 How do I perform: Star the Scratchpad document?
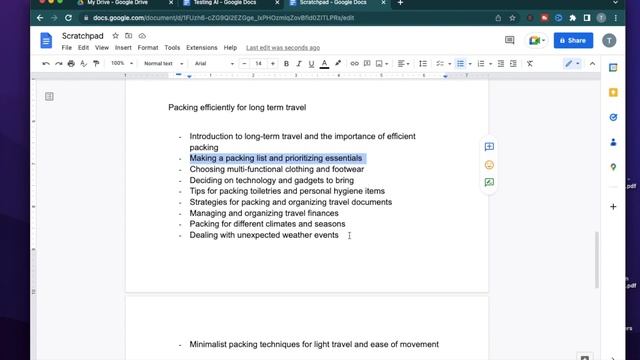pos(116,36)
